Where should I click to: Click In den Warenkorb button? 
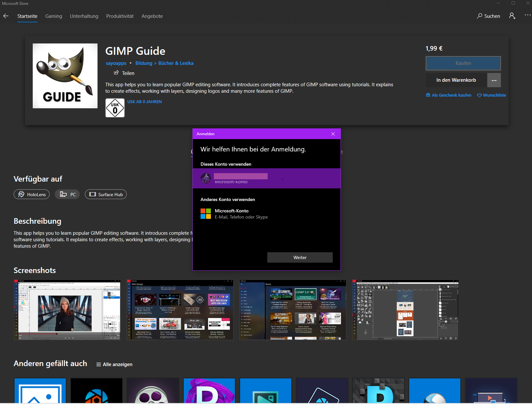[x=456, y=80]
